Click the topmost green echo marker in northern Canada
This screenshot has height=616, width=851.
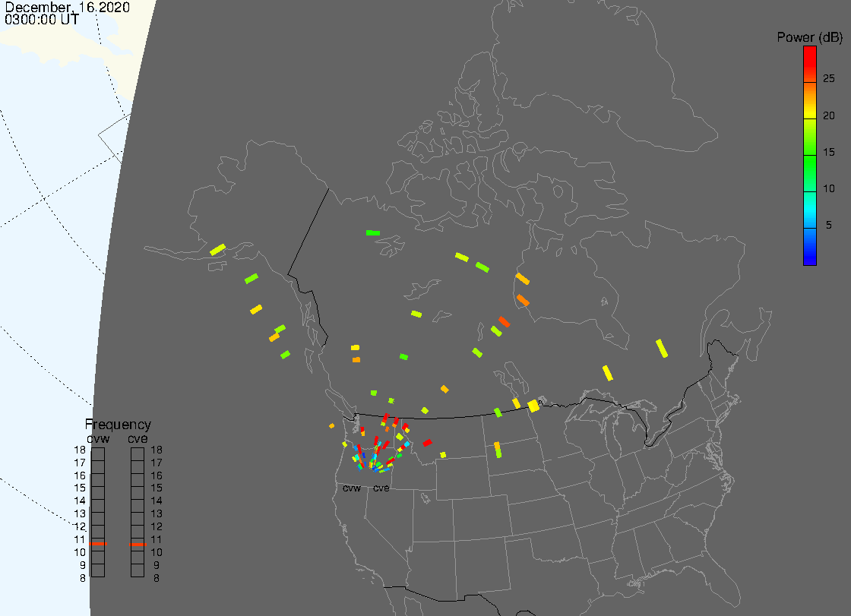tap(373, 233)
